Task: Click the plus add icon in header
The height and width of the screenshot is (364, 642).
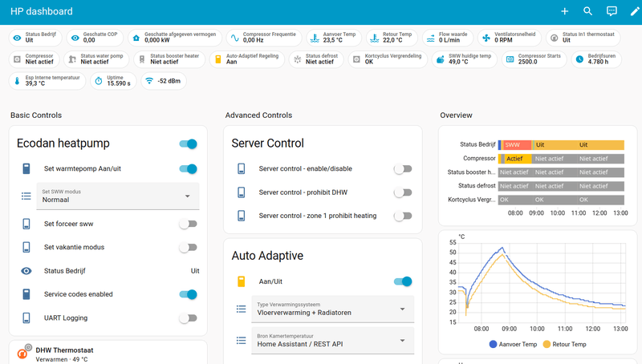Action: pos(565,11)
